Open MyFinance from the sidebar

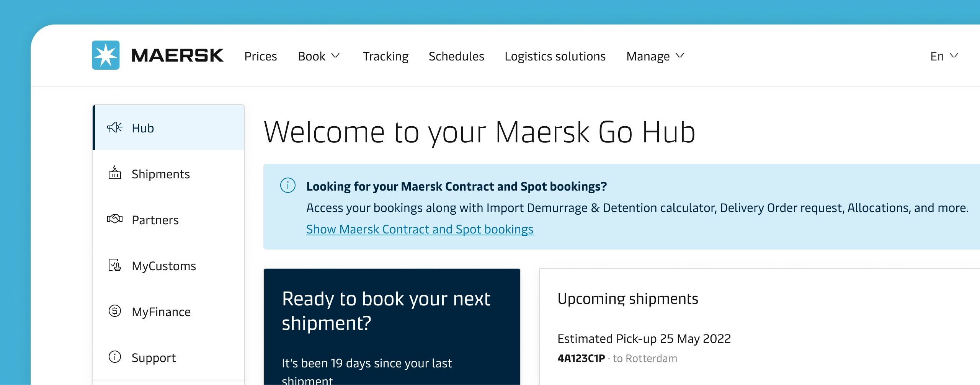161,311
